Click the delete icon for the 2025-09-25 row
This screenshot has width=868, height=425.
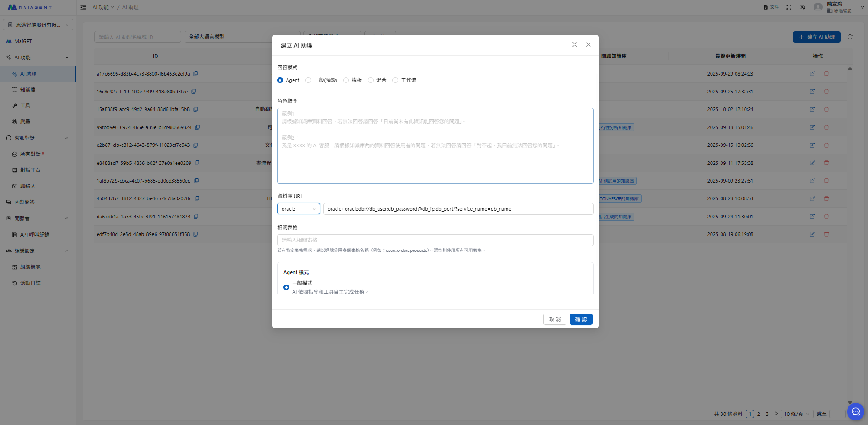coord(826,92)
